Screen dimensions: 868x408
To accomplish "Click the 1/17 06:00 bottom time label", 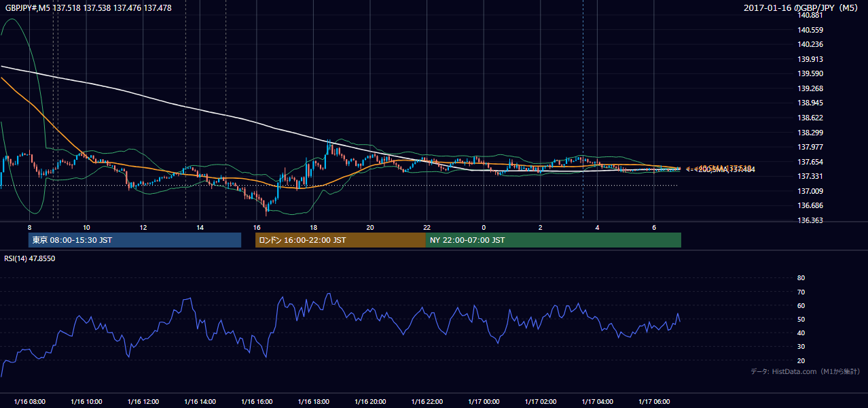I will (x=654, y=402).
